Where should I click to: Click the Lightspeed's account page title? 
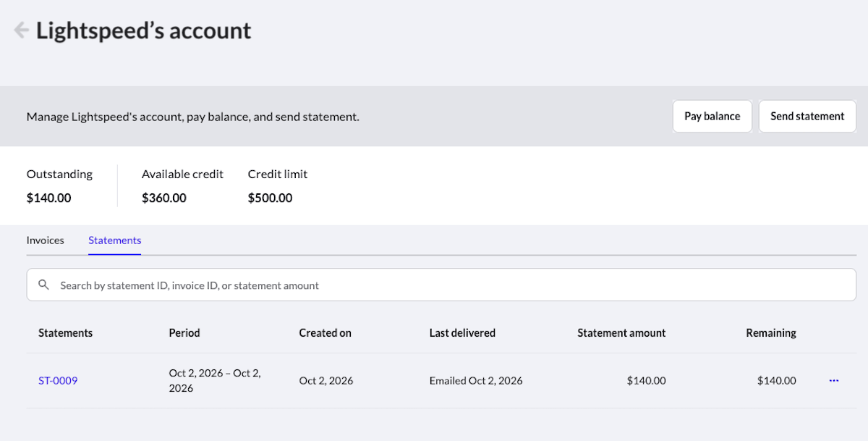144,30
